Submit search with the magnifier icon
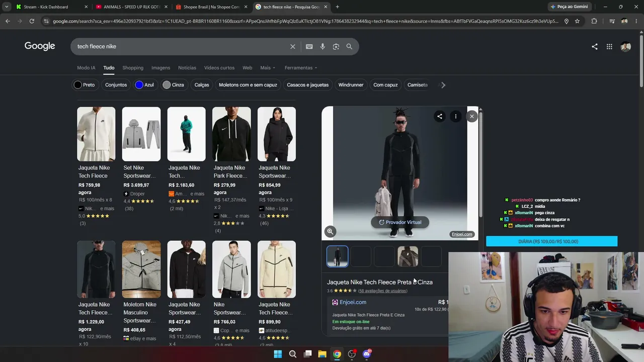This screenshot has height=362, width=644. point(349,47)
